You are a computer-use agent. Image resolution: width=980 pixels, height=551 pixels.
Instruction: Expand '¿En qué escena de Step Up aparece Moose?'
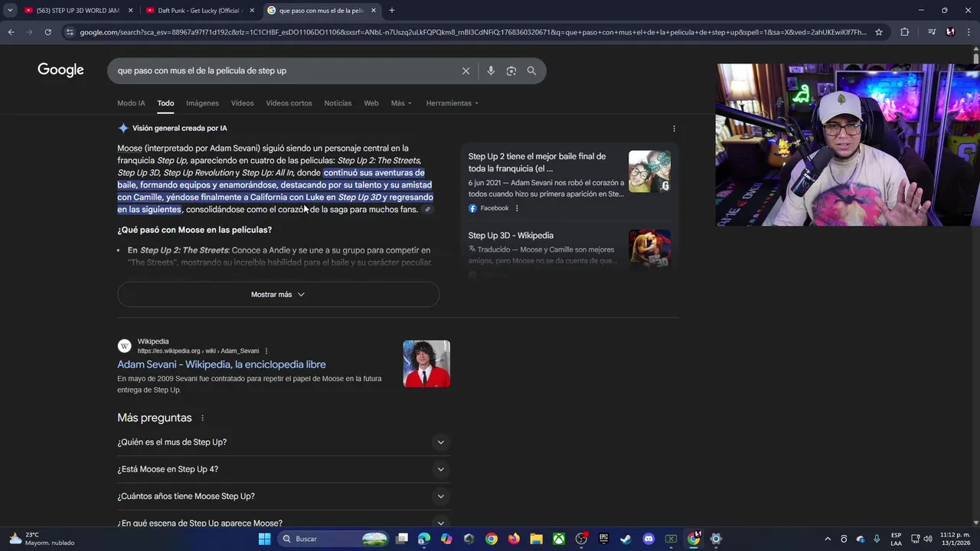[x=283, y=523]
